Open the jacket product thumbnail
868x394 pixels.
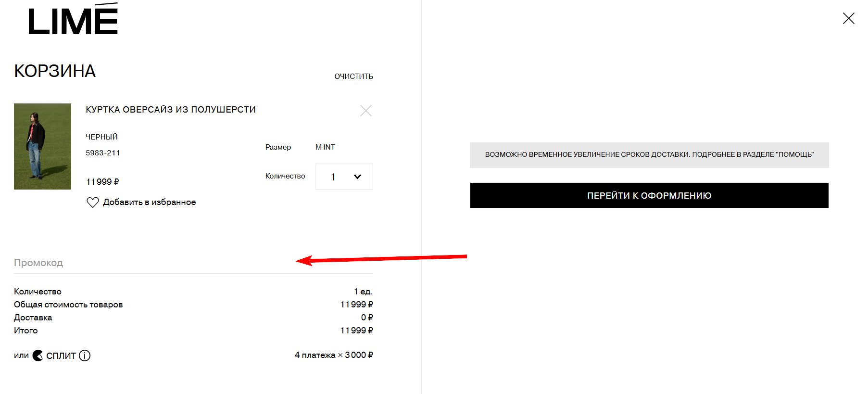[x=42, y=146]
